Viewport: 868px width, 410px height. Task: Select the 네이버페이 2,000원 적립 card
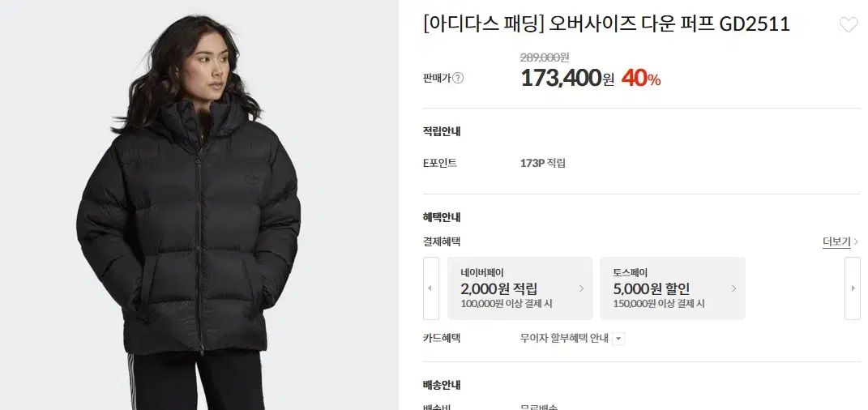[520, 288]
